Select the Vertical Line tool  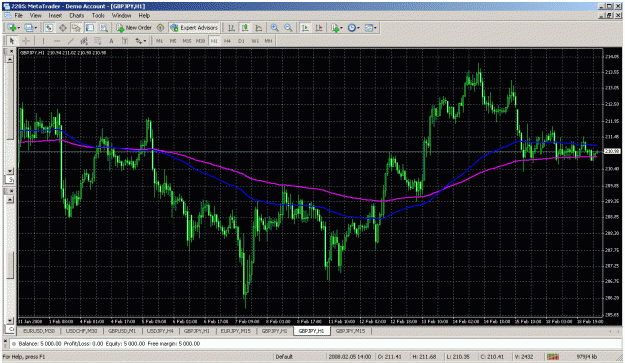pyautogui.click(x=43, y=41)
